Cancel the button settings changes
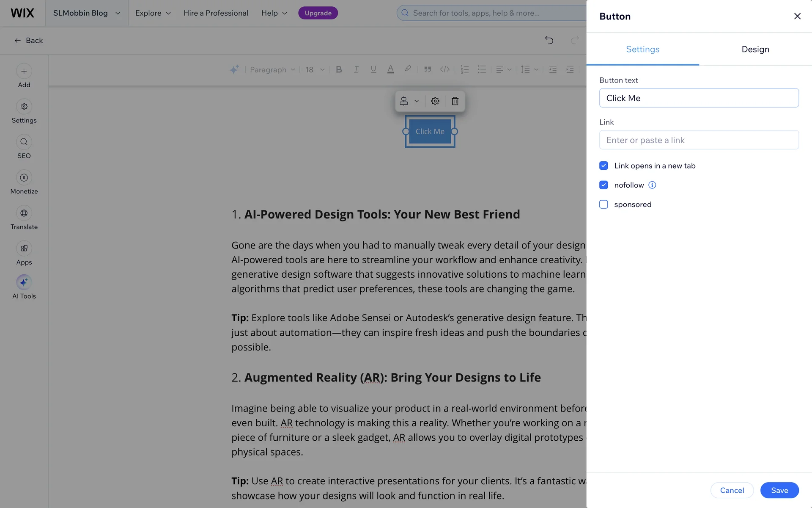 coord(732,490)
